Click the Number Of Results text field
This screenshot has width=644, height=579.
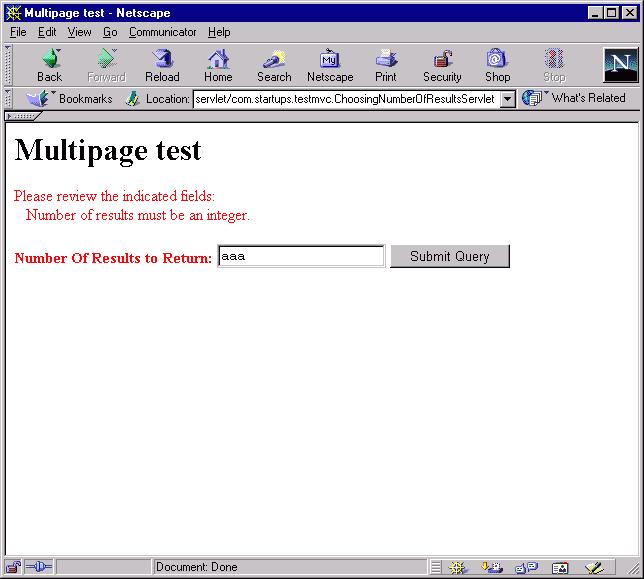[301, 256]
